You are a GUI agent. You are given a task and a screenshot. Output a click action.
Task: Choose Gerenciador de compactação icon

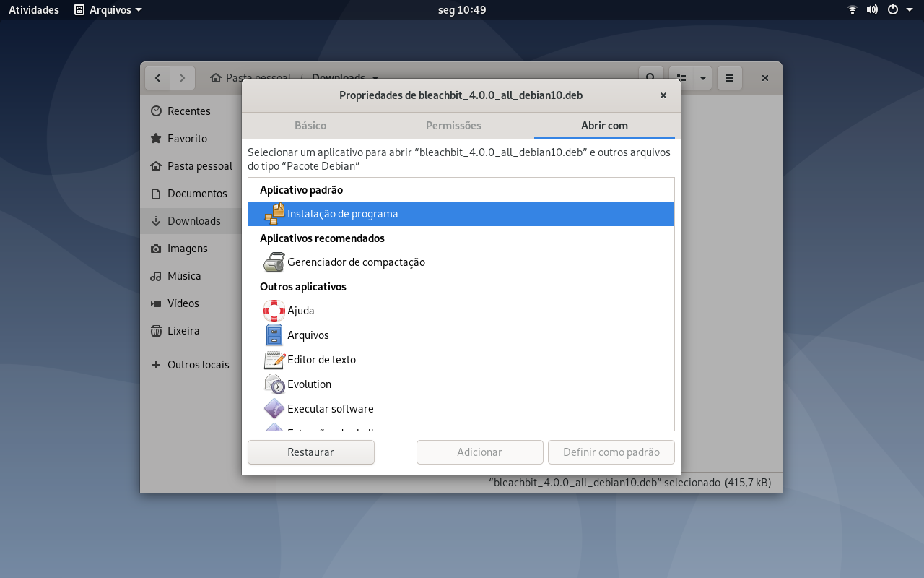(x=274, y=262)
